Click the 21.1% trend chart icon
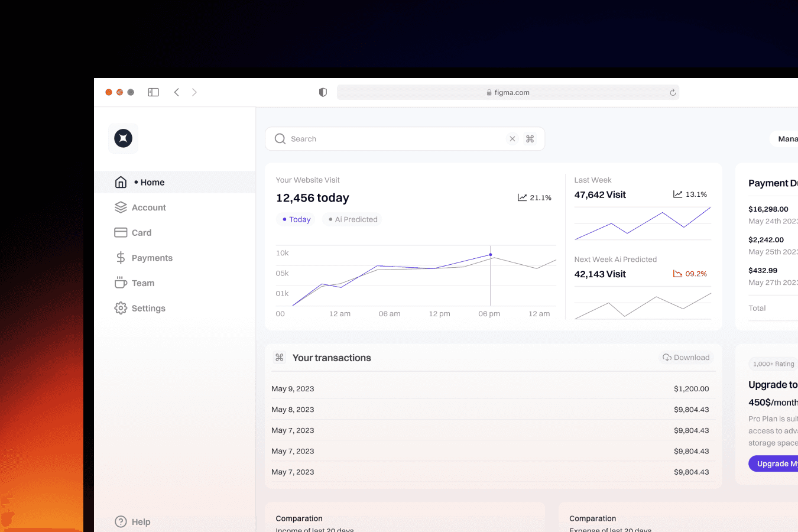The image size is (798, 532). click(522, 197)
